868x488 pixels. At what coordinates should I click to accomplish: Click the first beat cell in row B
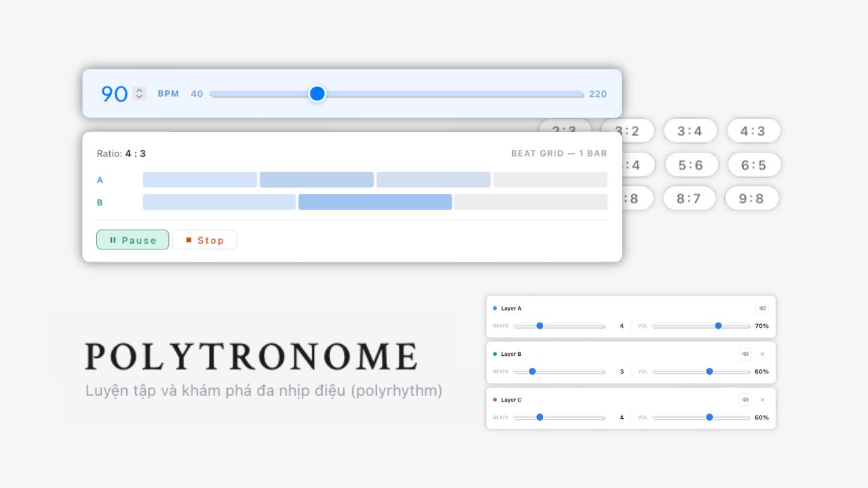(x=219, y=202)
